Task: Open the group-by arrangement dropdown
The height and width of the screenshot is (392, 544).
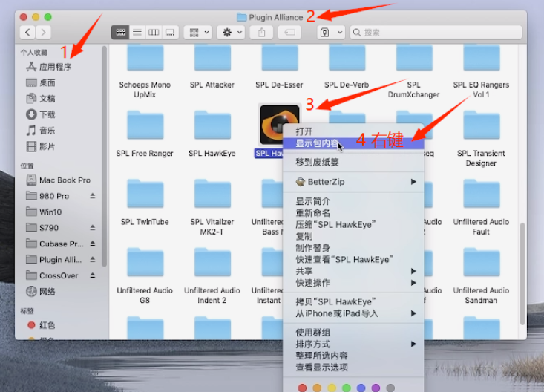Action: click(x=198, y=32)
